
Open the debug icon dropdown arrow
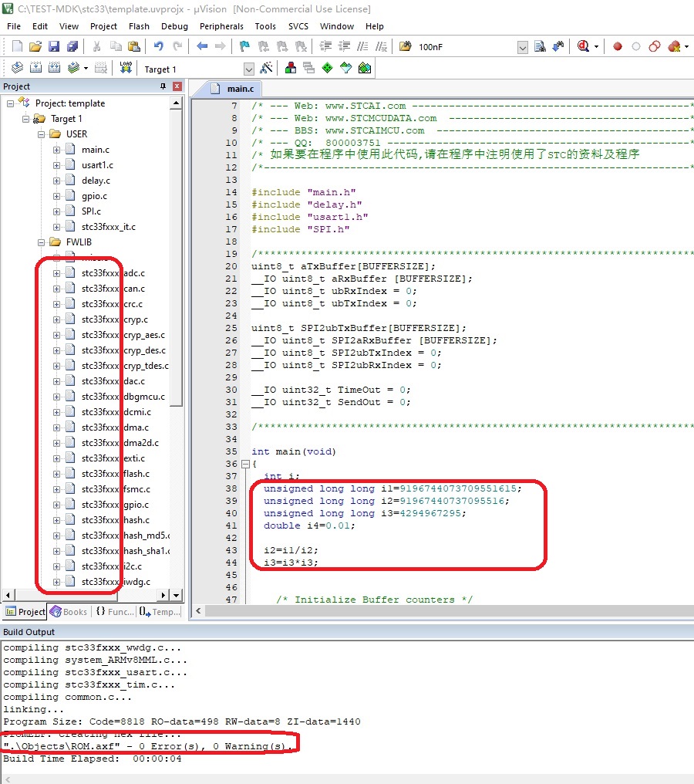tap(596, 47)
